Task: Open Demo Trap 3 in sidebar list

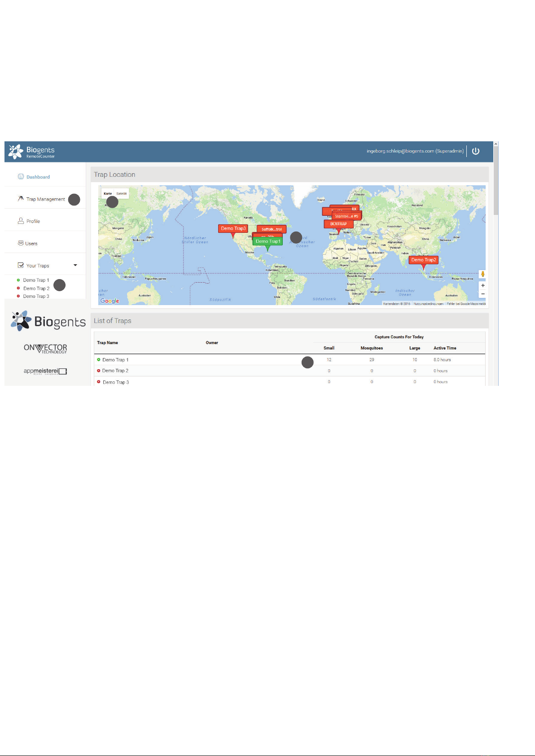Action: pyautogui.click(x=36, y=296)
